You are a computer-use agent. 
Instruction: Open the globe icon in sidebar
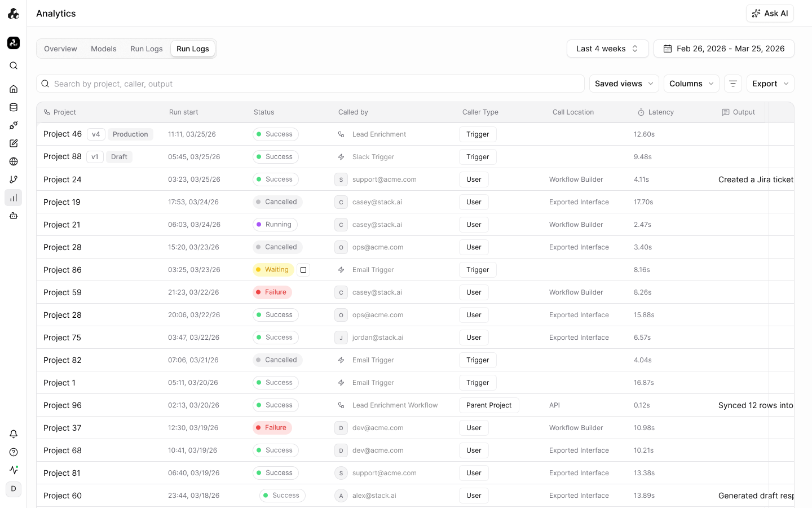pos(14,161)
